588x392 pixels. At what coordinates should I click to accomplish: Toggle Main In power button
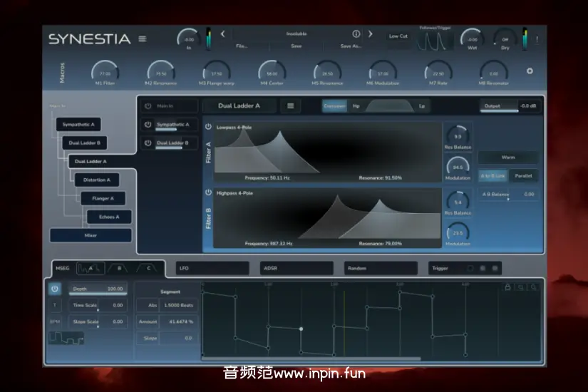[x=148, y=106]
